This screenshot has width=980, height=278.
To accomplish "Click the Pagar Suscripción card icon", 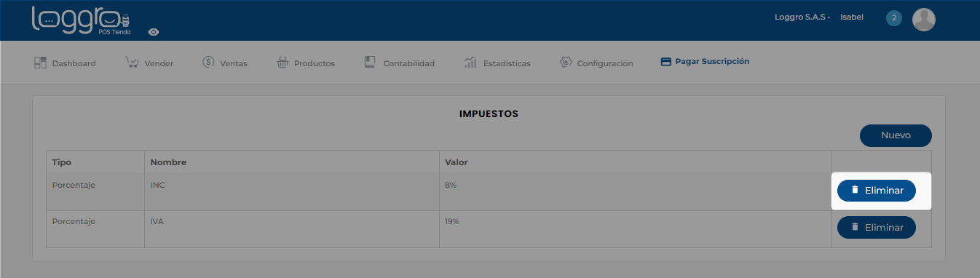I will (x=665, y=62).
